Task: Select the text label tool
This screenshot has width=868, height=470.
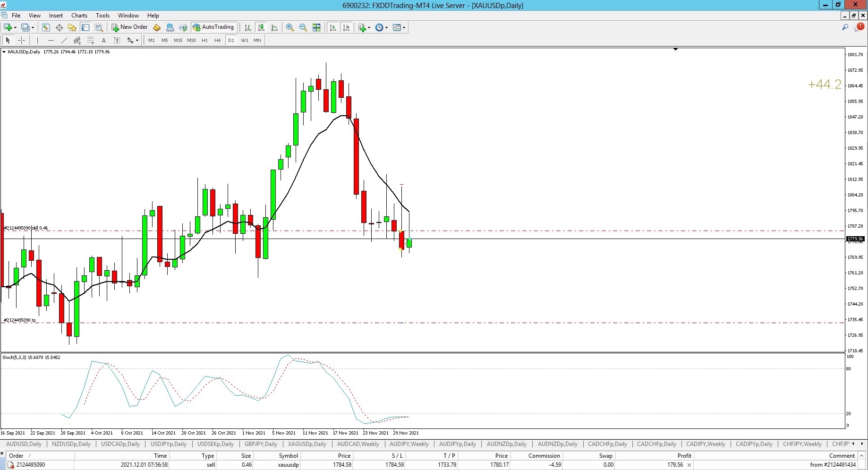Action: click(117, 40)
